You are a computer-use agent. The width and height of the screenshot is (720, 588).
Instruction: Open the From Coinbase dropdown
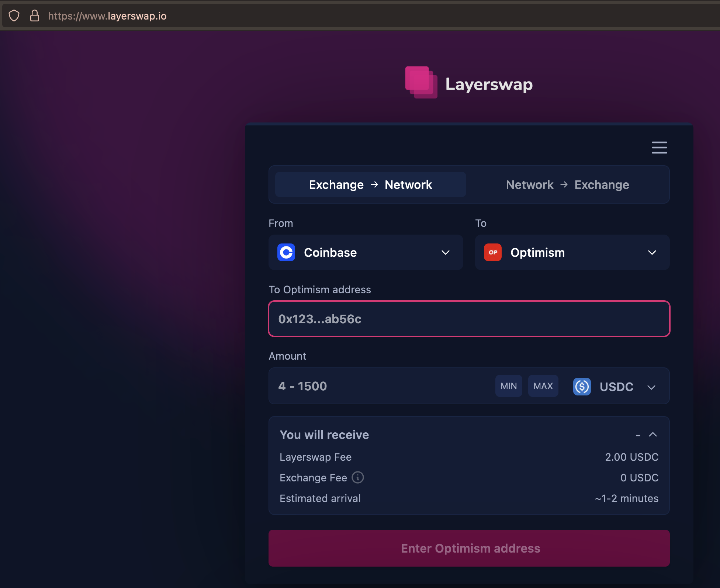point(366,252)
